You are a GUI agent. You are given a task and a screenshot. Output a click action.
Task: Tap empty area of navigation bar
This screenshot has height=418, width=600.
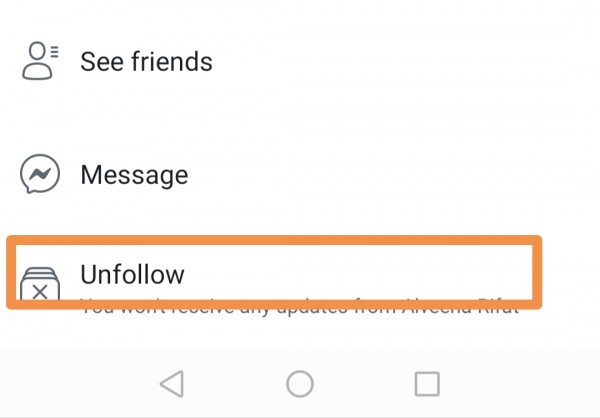pyautogui.click(x=520, y=383)
